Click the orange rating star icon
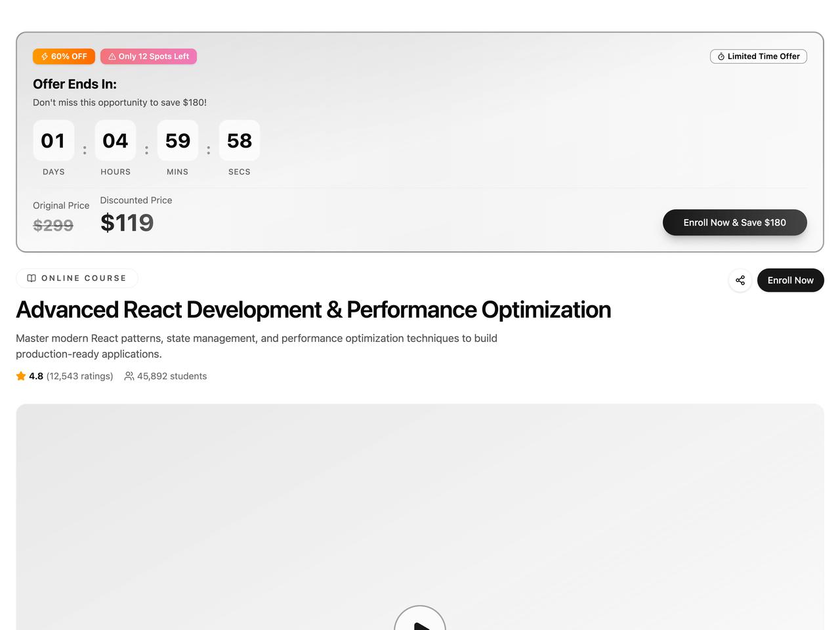Viewport: 840px width, 630px height. click(x=21, y=376)
